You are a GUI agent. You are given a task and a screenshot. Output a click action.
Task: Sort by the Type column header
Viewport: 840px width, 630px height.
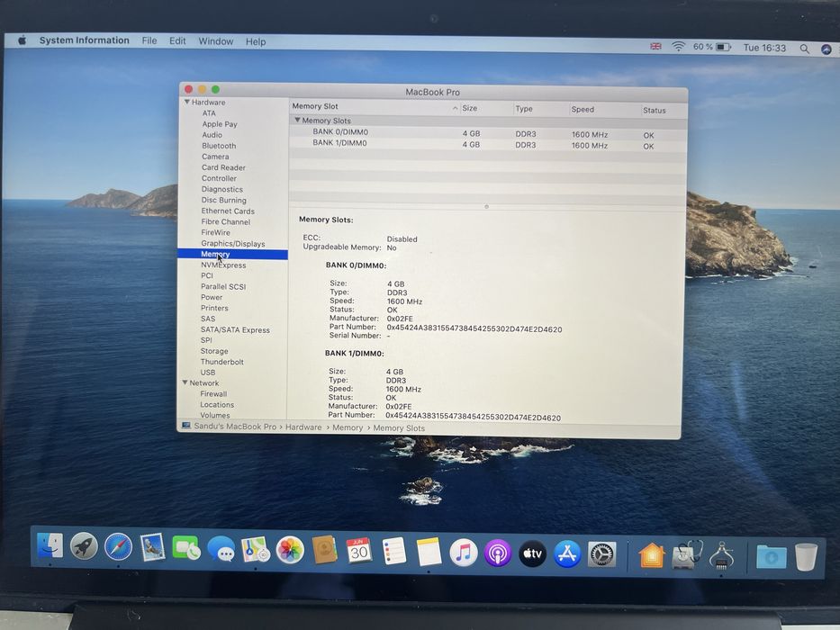pyautogui.click(x=524, y=109)
